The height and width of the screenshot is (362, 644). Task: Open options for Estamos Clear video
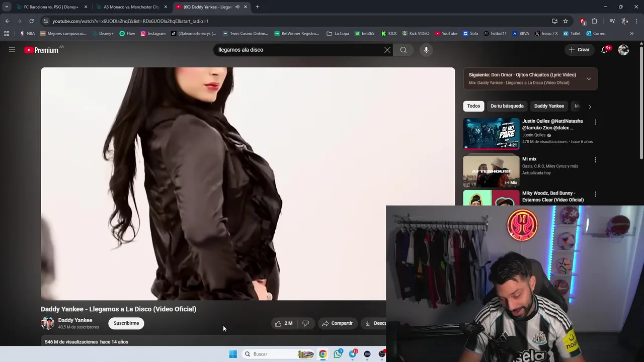point(595,194)
